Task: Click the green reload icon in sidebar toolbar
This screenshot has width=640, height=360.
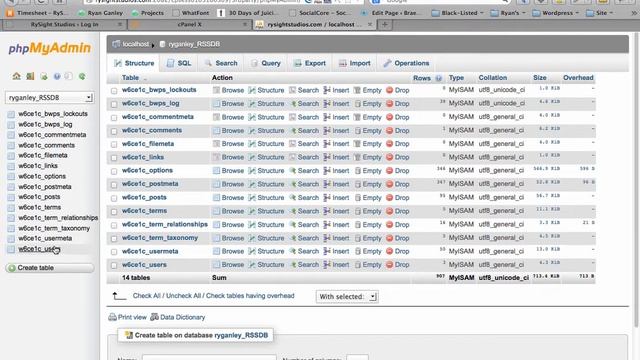Action: (82, 76)
